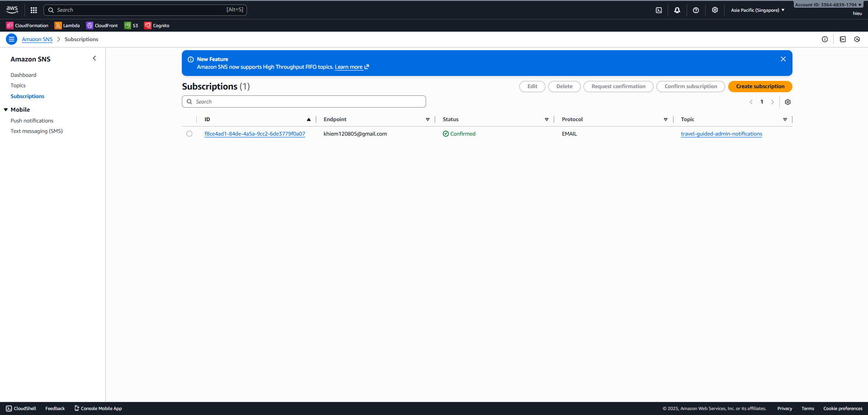Click the Create subscription button

(x=760, y=86)
